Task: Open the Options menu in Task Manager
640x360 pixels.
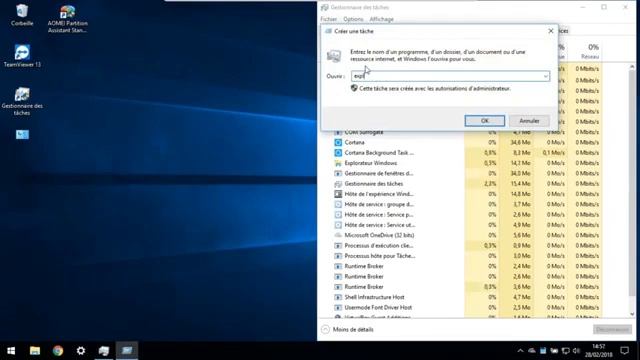Action: [353, 19]
